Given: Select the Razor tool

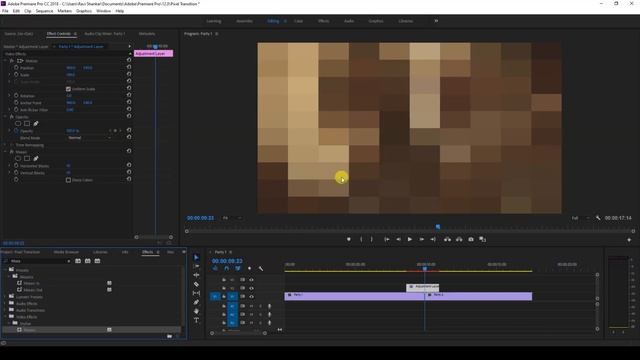Looking at the screenshot, I should [196, 284].
